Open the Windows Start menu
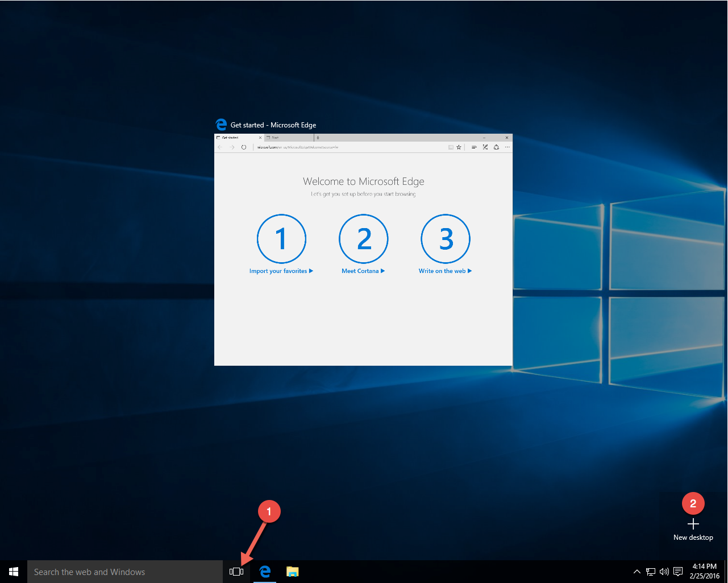The image size is (728, 583). 14,572
